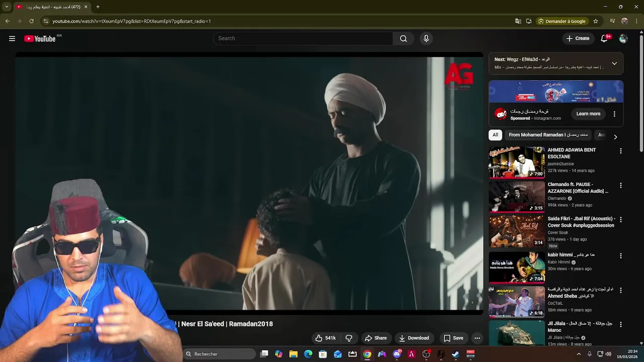The image size is (644, 362).
Task: Download the video
Action: 414,338
